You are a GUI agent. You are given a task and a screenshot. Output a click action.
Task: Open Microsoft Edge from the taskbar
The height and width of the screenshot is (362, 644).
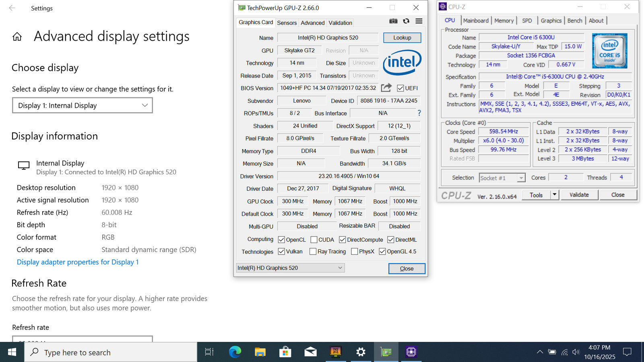tap(235, 352)
